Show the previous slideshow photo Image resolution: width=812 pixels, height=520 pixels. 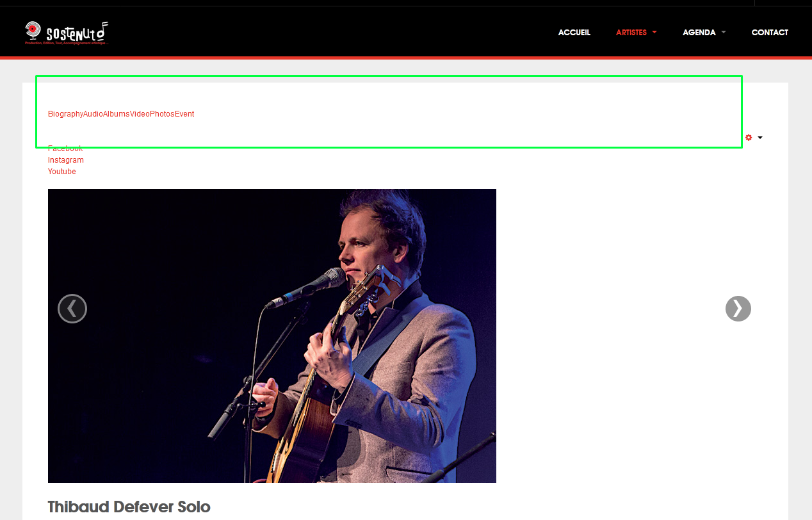(72, 309)
